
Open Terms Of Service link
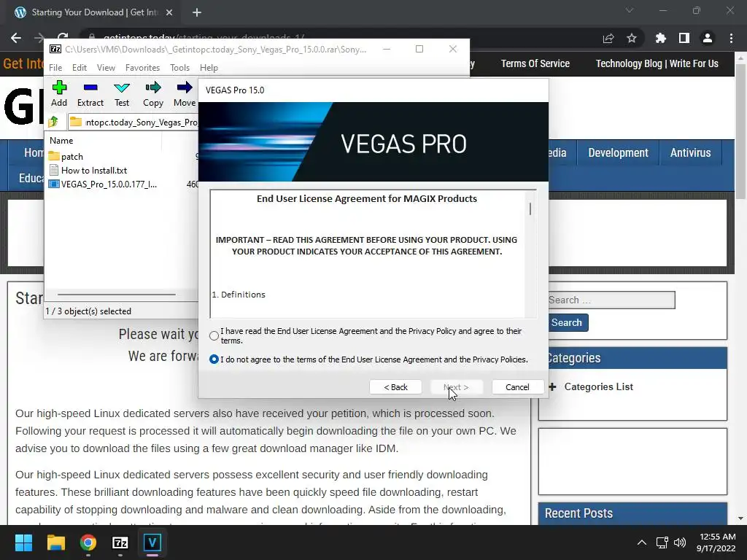pos(535,63)
